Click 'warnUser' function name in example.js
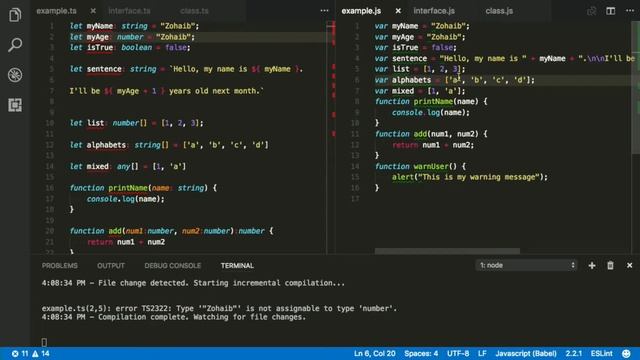The height and width of the screenshot is (360, 640). click(431, 167)
